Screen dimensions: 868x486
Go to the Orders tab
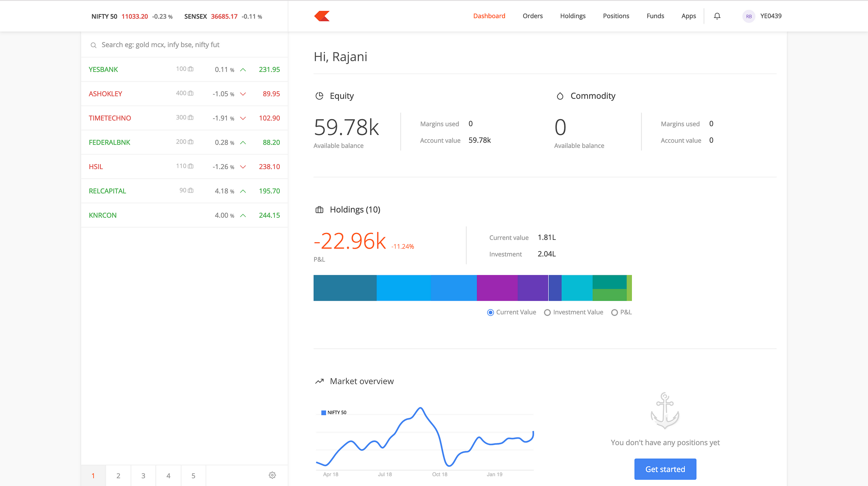pyautogui.click(x=532, y=16)
